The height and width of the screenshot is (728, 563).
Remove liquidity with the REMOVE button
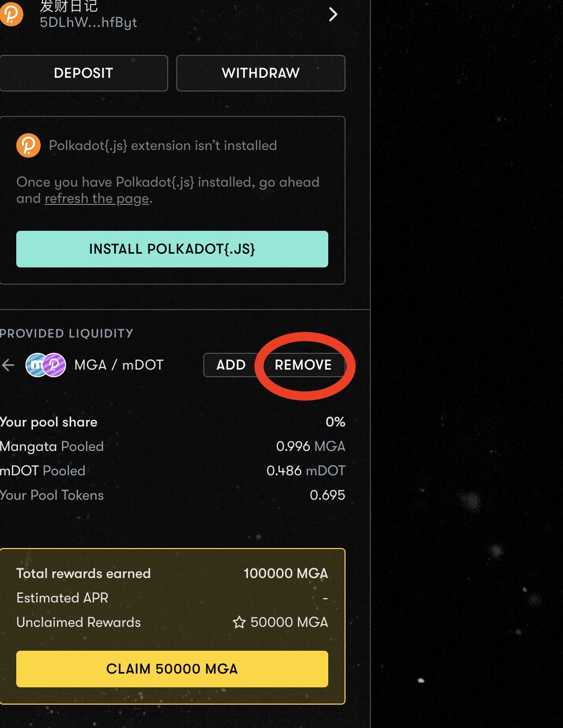[x=303, y=365]
